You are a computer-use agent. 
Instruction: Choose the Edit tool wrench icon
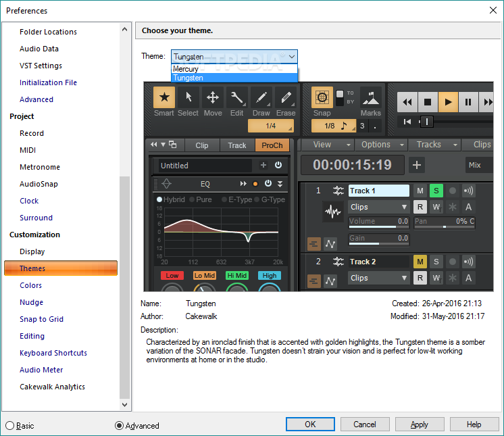(x=237, y=97)
